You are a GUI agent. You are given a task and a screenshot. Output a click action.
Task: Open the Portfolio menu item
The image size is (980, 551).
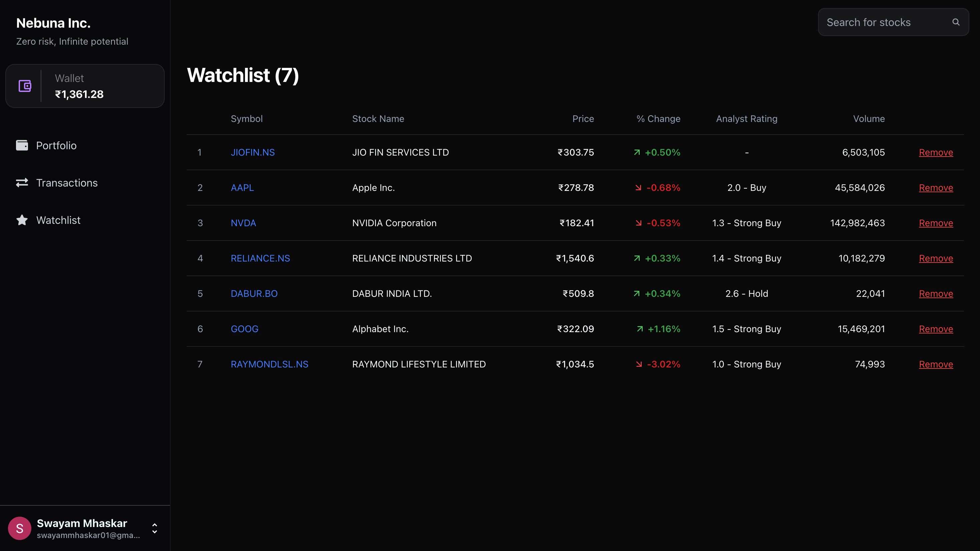pyautogui.click(x=56, y=145)
